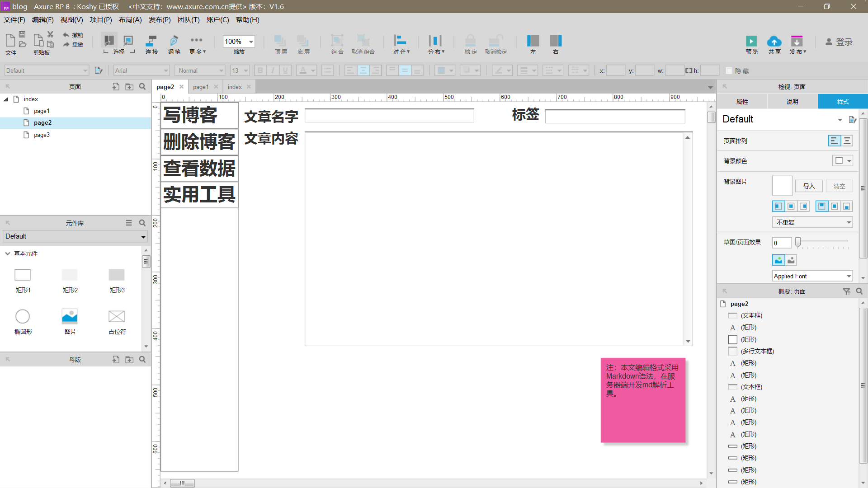Switch to the 说明 notes tab
This screenshot has height=488, width=868.
pyautogui.click(x=793, y=102)
